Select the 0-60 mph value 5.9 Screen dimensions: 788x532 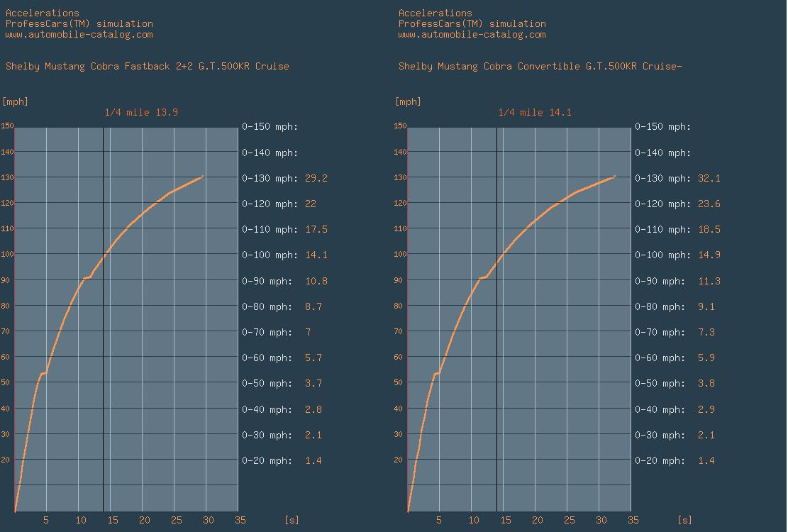click(x=706, y=358)
